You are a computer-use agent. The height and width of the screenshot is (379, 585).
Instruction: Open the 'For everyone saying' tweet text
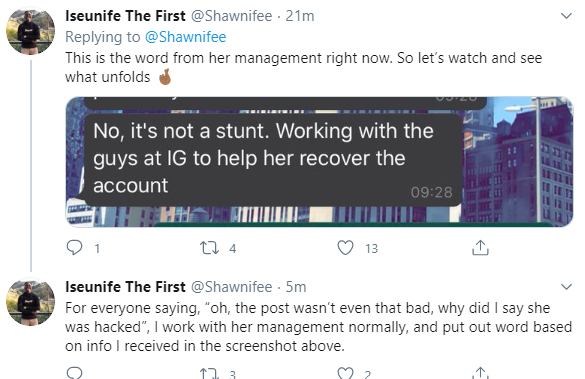pos(318,327)
